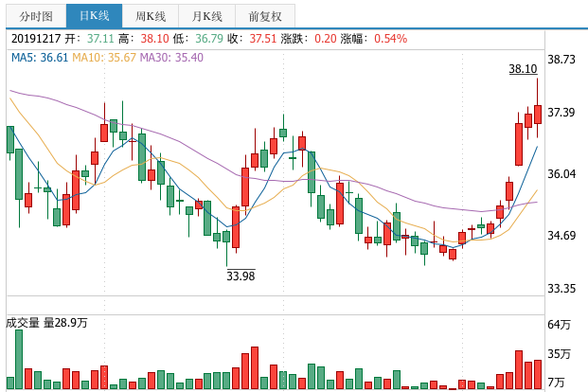Open the 周K线 weekly chart tab

pos(151,16)
